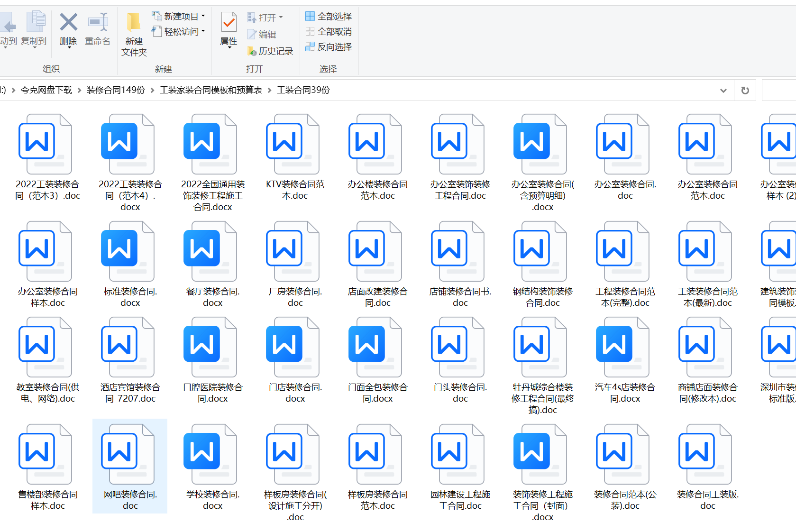The height and width of the screenshot is (532, 796).
Task: Select 门头装修合同.doc file icon
Action: coord(457,347)
